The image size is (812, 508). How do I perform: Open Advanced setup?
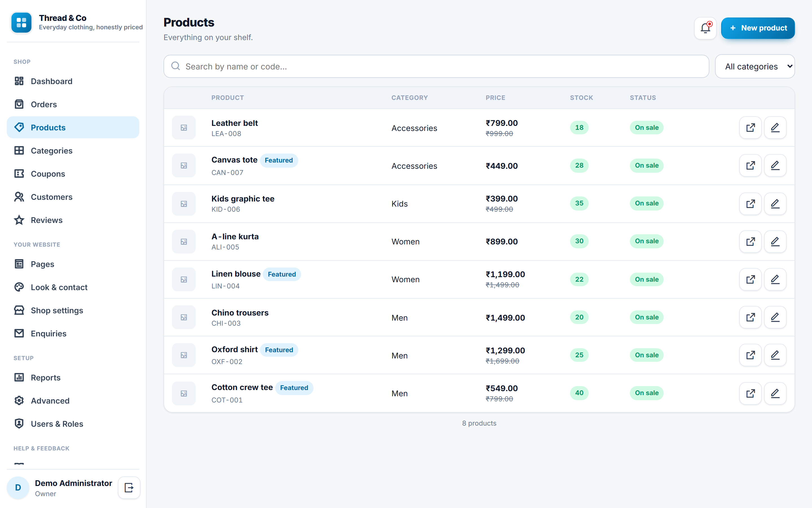[x=73, y=401]
